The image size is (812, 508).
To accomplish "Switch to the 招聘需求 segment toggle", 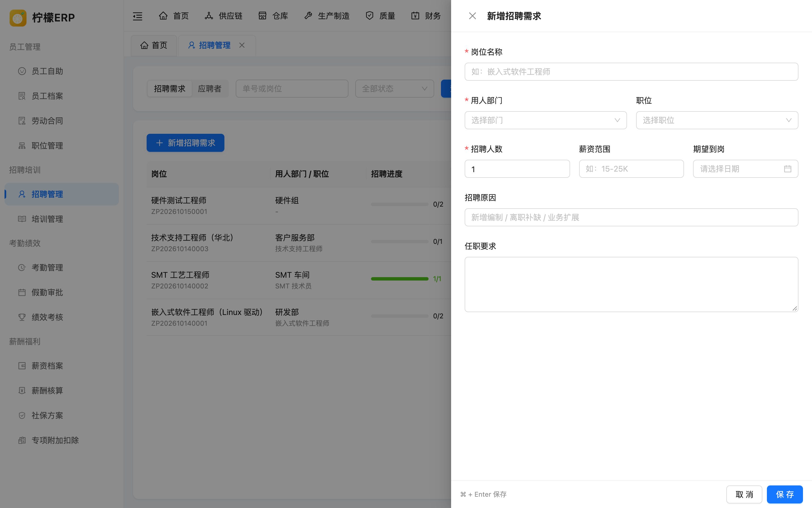I will 169,89.
